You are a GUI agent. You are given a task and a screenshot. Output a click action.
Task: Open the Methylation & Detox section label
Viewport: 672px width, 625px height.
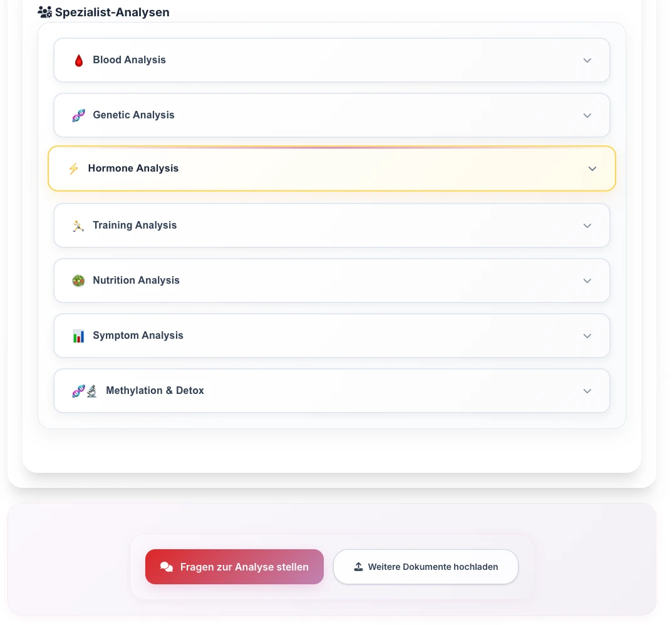click(155, 391)
